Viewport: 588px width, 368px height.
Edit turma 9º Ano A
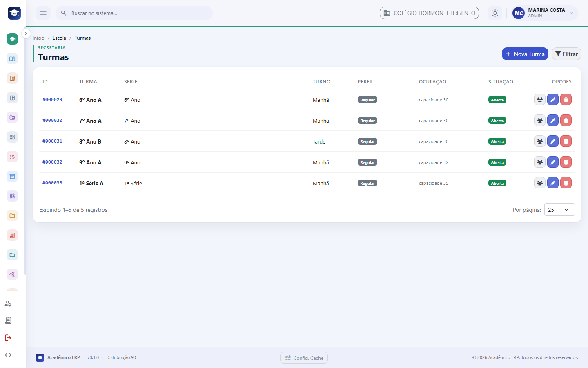[553, 162]
